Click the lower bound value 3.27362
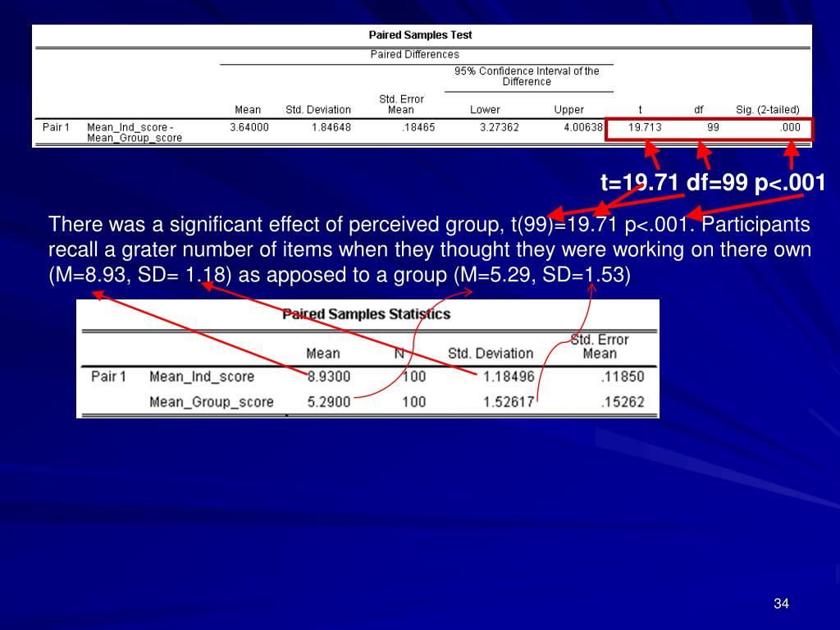Viewport: 840px width, 630px height. 500,127
